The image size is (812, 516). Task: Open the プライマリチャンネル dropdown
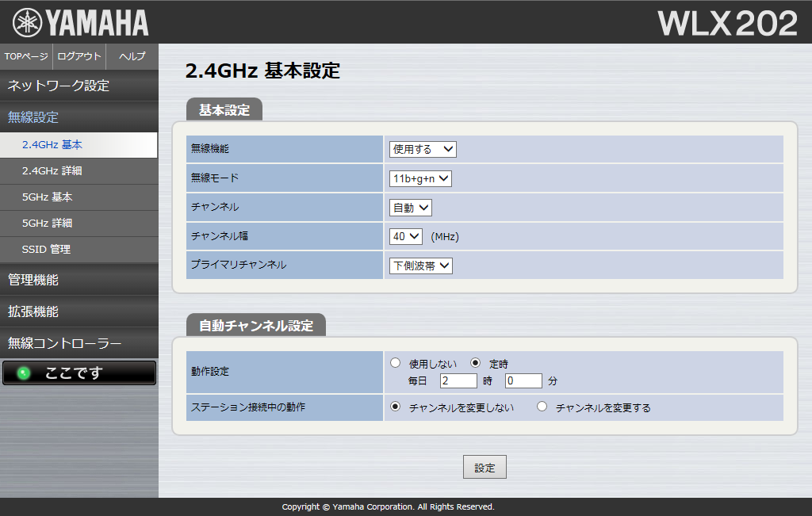[421, 266]
